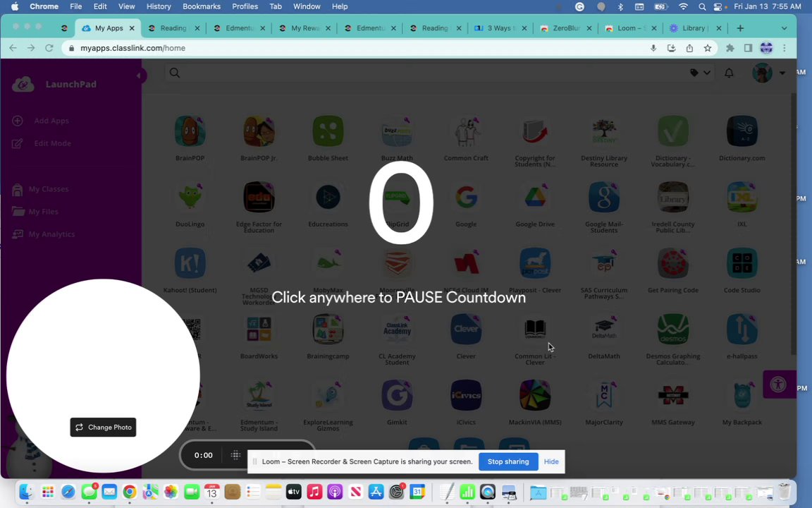
Task: Open the DeltaMath app
Action: 604,329
